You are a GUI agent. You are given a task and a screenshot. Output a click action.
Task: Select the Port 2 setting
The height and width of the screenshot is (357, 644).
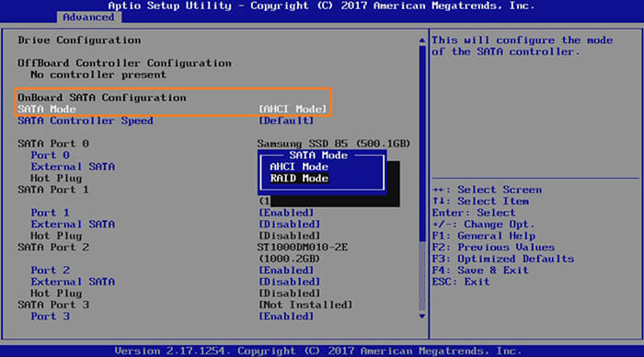click(50, 271)
